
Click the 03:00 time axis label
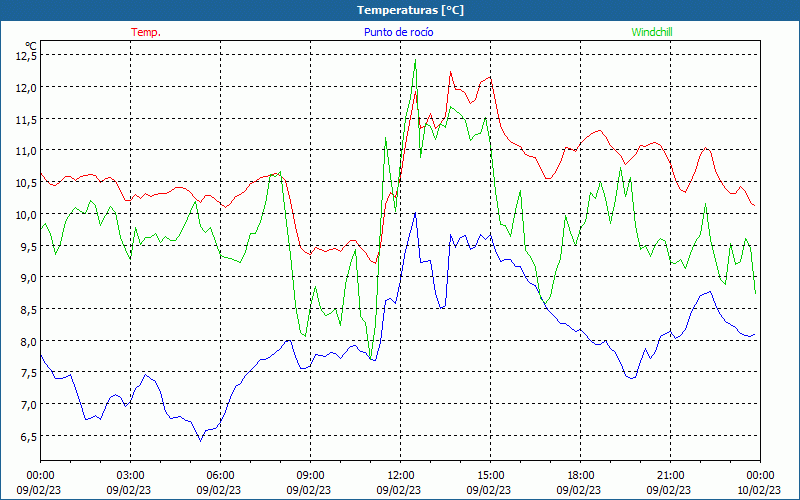[x=131, y=475]
